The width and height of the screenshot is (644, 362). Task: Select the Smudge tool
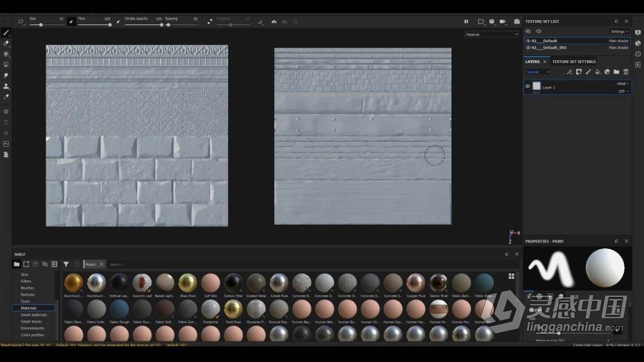(6, 75)
